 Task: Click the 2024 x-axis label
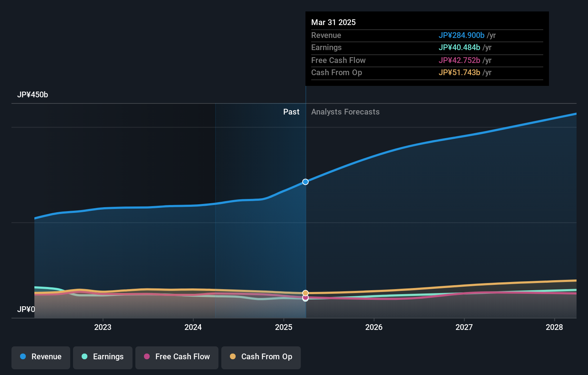(193, 327)
